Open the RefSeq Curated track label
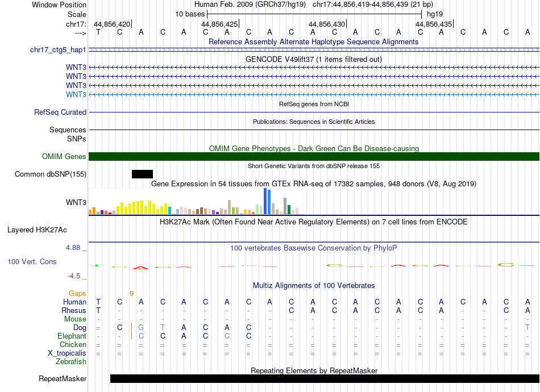This screenshot has width=540, height=392. click(60, 112)
